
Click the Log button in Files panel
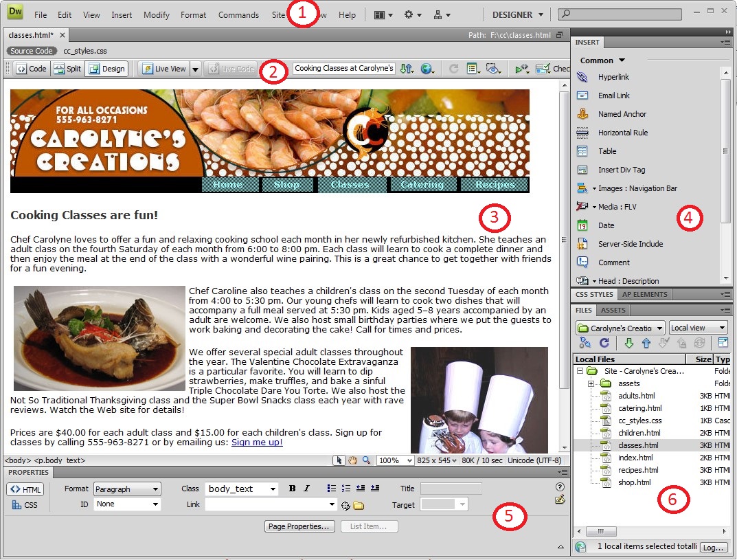pyautogui.click(x=713, y=548)
